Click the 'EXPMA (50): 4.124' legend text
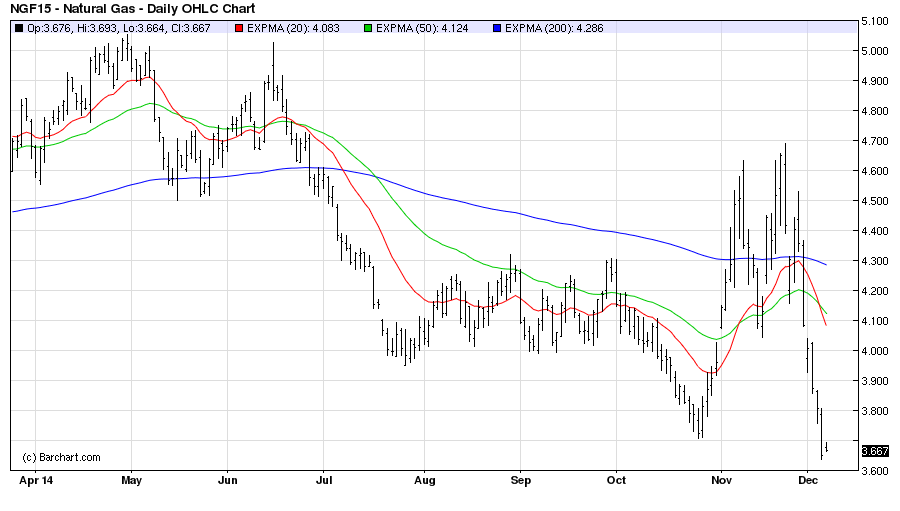Screen dimensions: 900x511 click(422, 28)
